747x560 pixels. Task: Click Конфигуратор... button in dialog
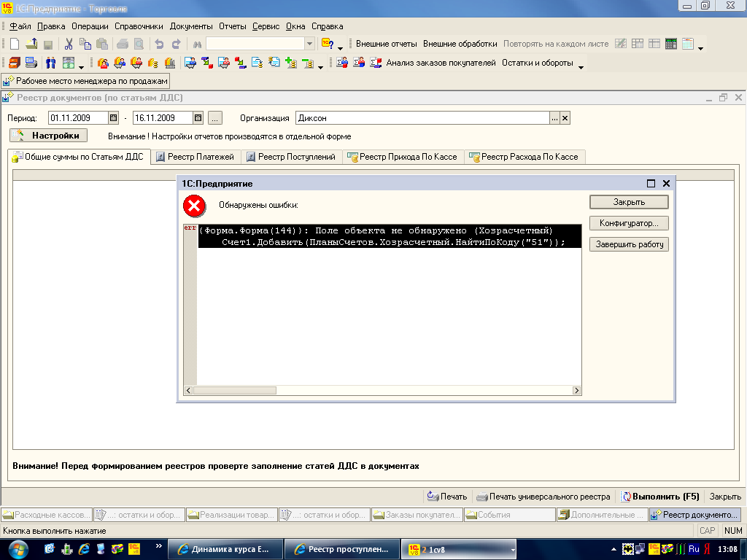tap(629, 223)
